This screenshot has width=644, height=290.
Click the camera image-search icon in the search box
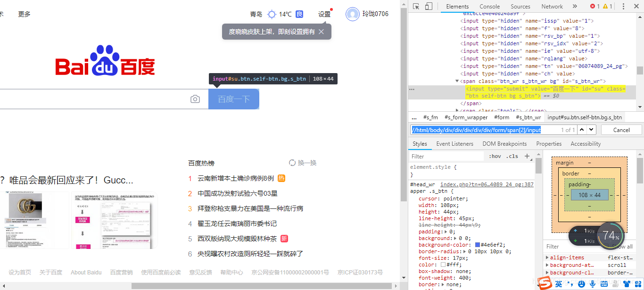(195, 99)
